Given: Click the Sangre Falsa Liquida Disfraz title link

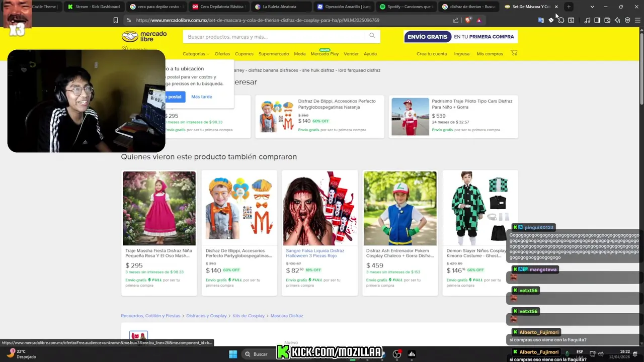Looking at the screenshot, I should tap(315, 253).
